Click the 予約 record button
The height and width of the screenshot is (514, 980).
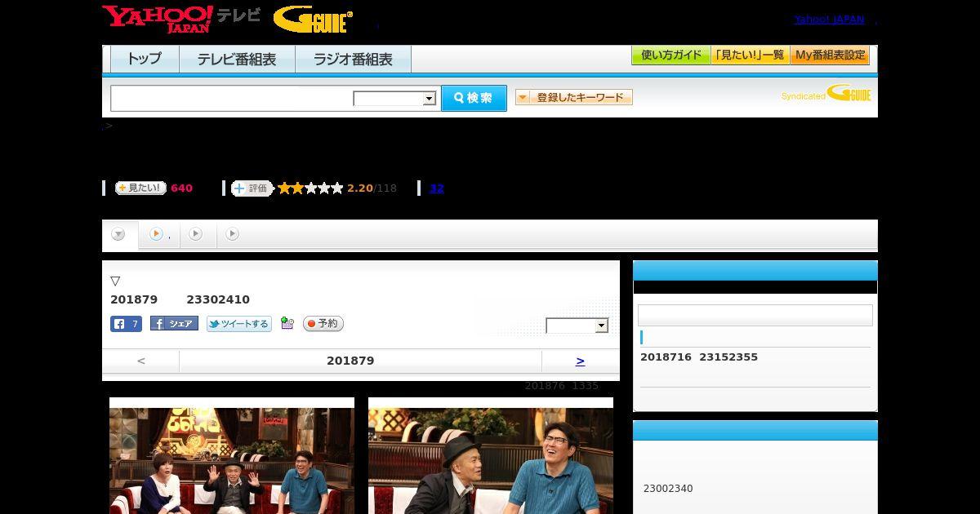coord(323,324)
